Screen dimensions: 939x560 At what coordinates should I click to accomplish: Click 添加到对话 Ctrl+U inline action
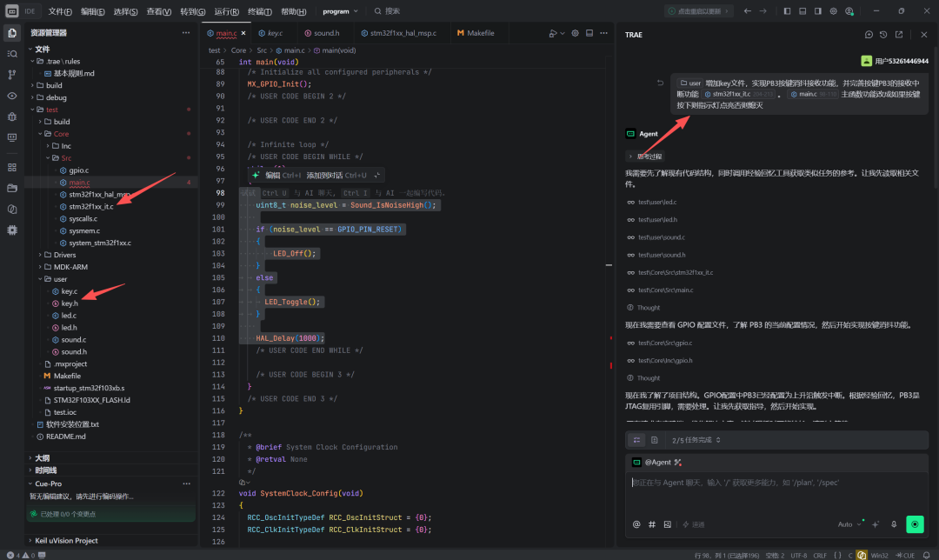336,176
